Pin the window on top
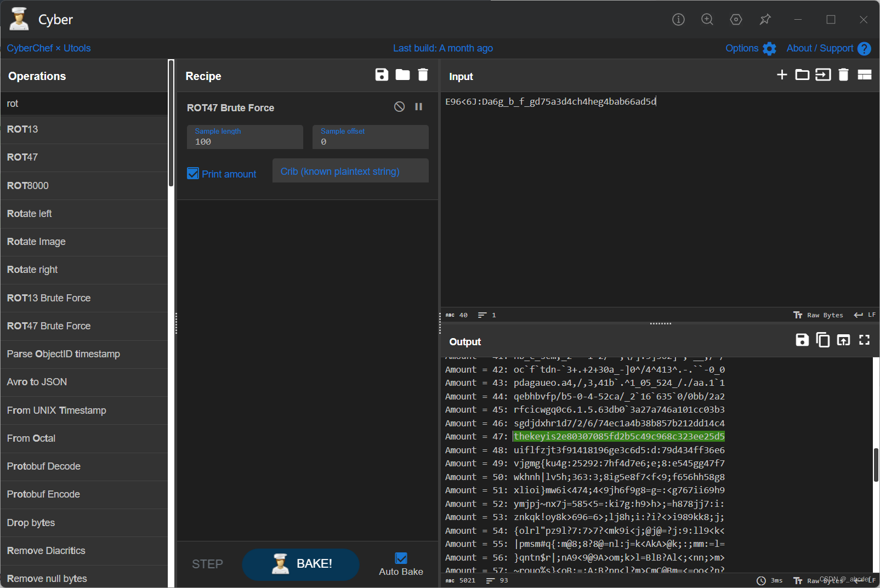Viewport: 880px width, 588px height. point(765,20)
